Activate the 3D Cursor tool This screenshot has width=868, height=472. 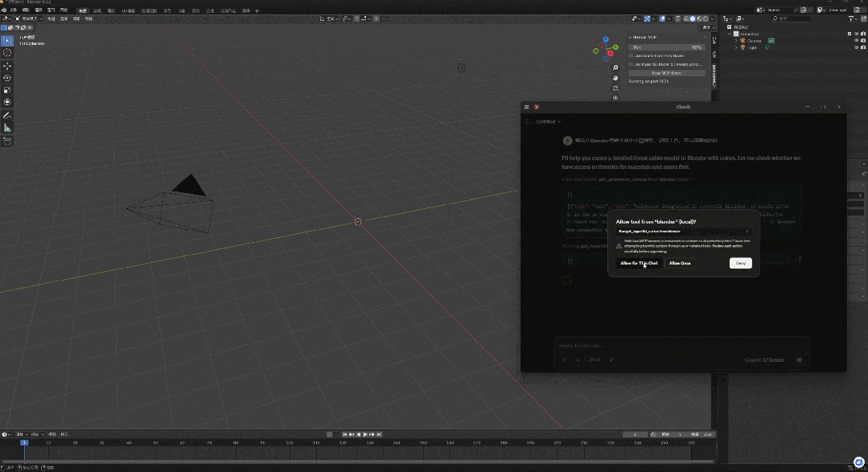click(x=7, y=52)
